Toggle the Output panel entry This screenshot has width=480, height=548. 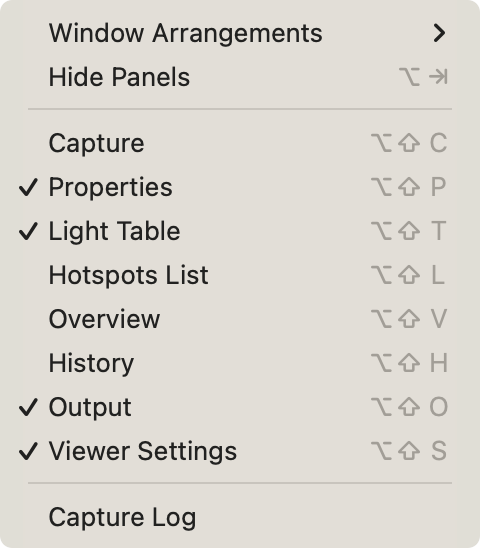[240, 407]
